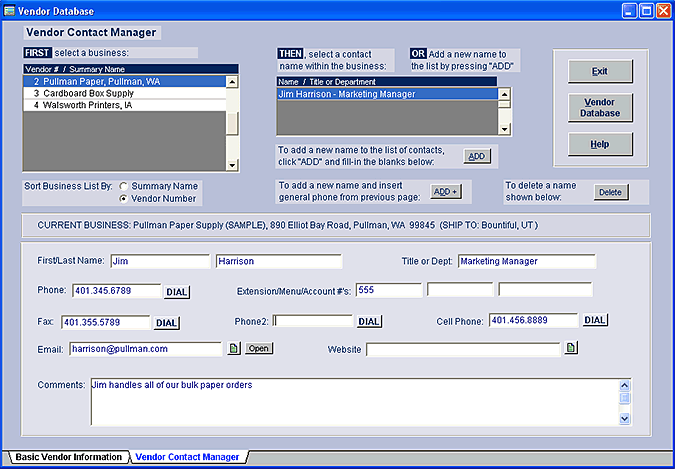675x469 pixels.
Task: Minimize the Vendor Database window
Action: 629,11
